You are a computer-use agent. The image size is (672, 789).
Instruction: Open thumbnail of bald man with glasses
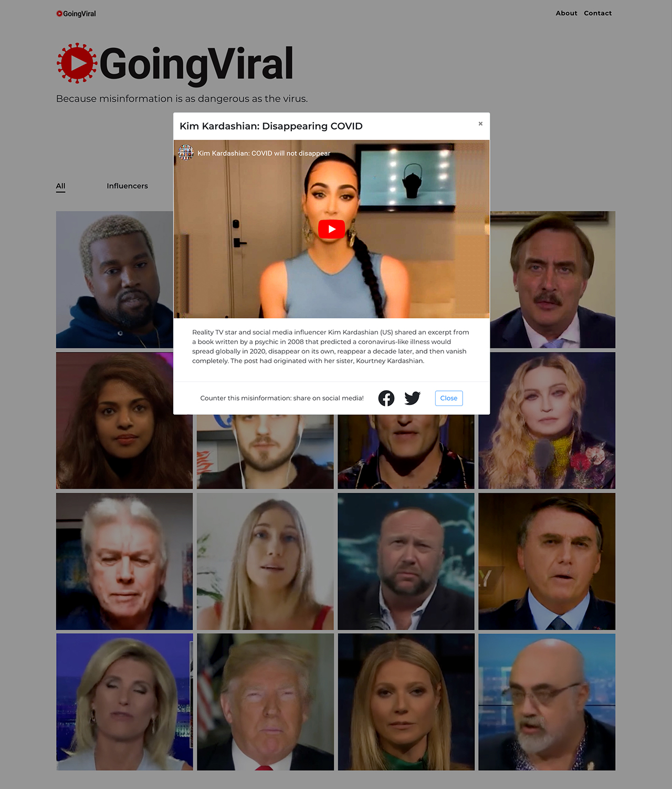point(547,702)
